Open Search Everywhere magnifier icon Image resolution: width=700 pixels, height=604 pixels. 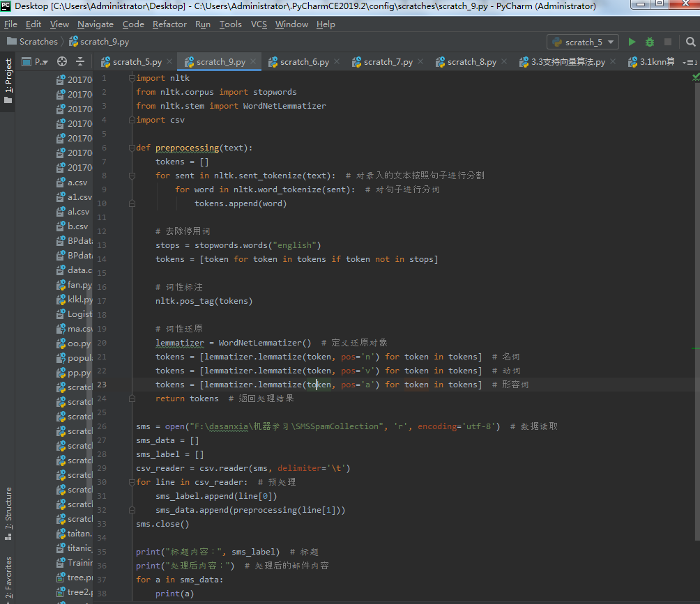[690, 42]
